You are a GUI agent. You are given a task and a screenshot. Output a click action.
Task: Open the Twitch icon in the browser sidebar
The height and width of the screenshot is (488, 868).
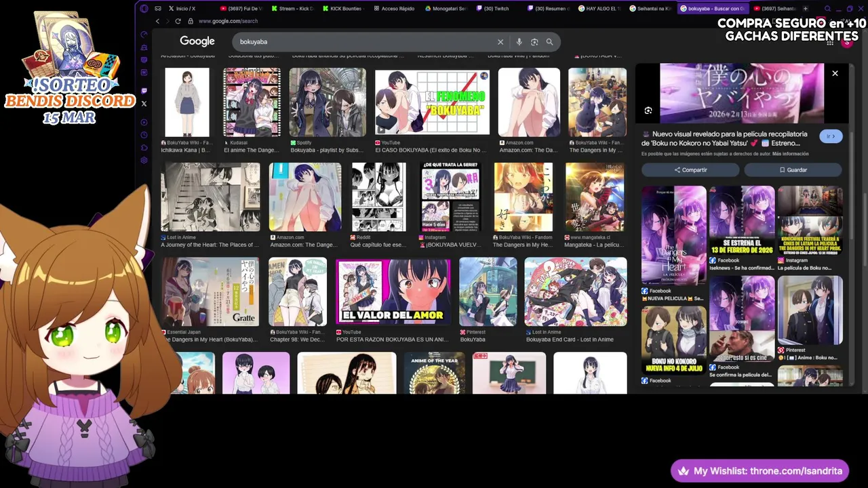coord(144,90)
